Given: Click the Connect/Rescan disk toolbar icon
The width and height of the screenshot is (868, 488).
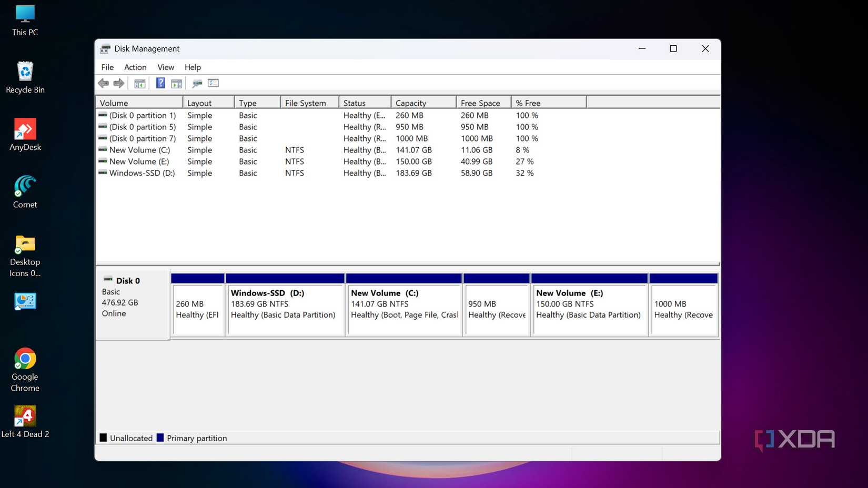Looking at the screenshot, I should click(x=197, y=83).
